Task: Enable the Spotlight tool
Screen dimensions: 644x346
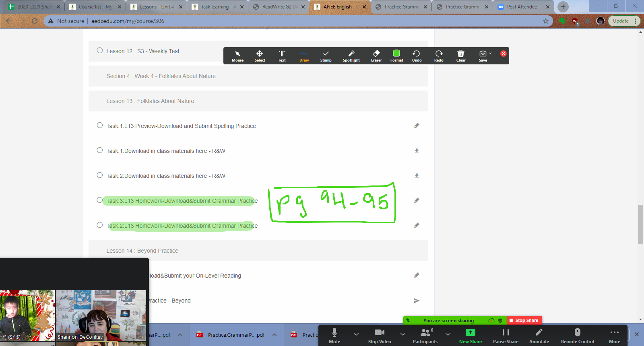Action: 351,56
